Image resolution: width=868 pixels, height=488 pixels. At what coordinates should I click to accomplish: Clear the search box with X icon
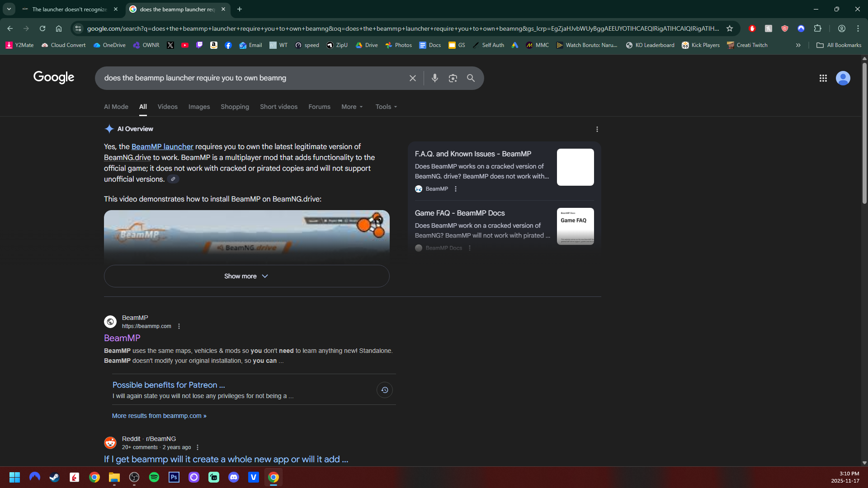[x=412, y=78]
